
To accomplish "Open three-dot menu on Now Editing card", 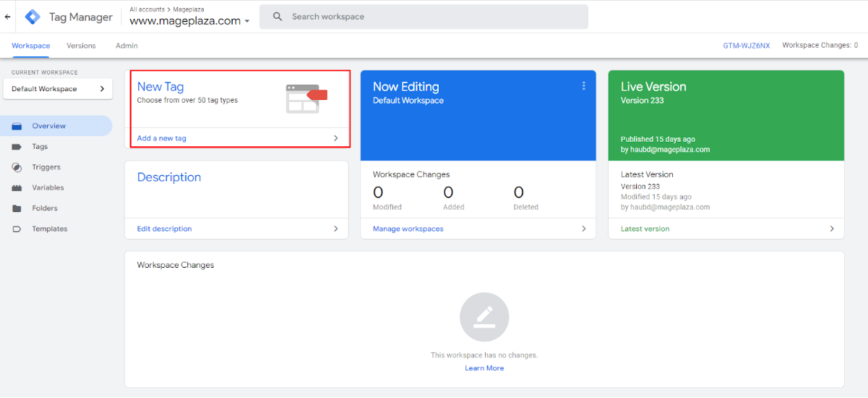I will coord(583,86).
